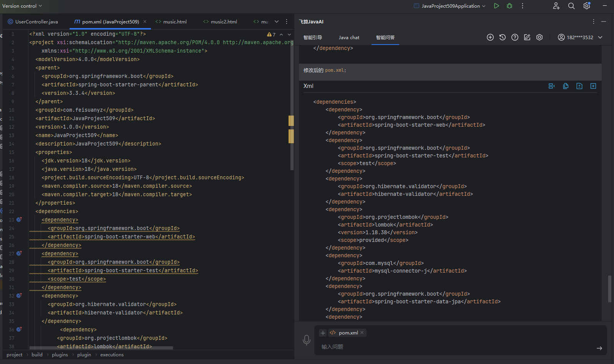Switch to 智能引导 tab
Screen dimensions: 614x364
click(x=313, y=37)
